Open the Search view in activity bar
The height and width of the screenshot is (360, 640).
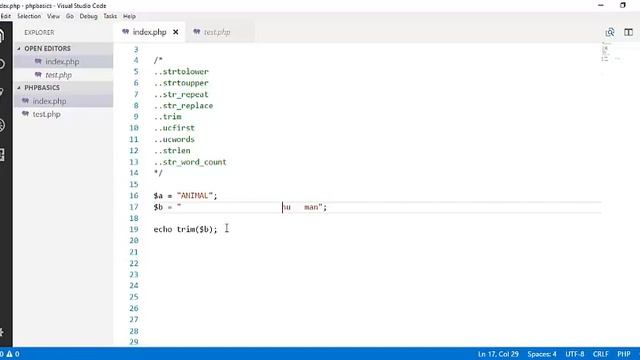(2, 64)
